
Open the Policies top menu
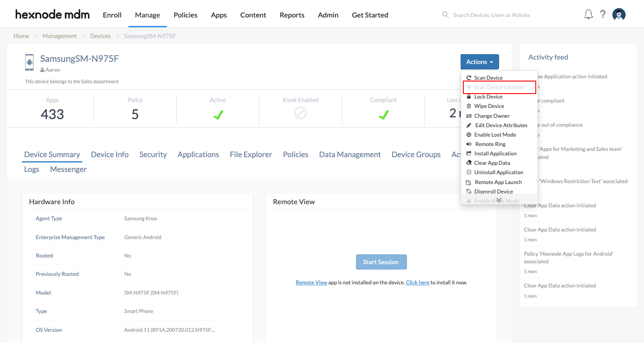coord(186,15)
